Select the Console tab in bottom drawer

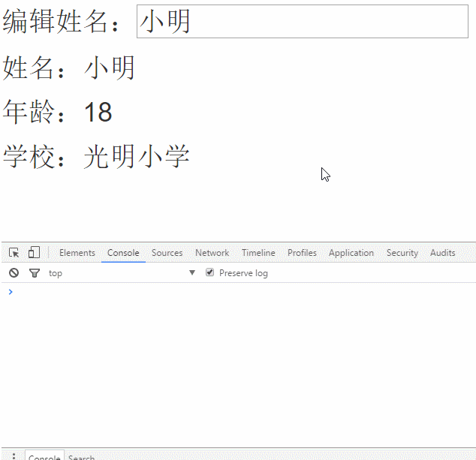[44, 457]
